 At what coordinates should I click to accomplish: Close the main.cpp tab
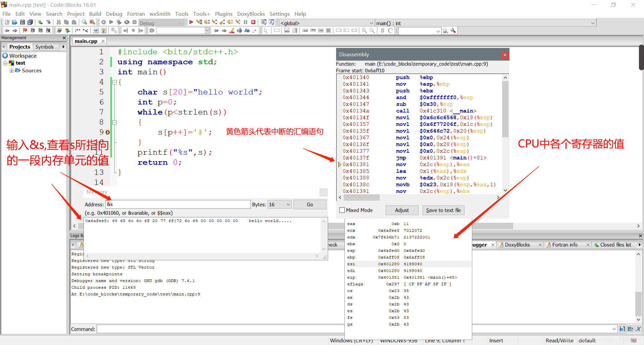tap(103, 41)
